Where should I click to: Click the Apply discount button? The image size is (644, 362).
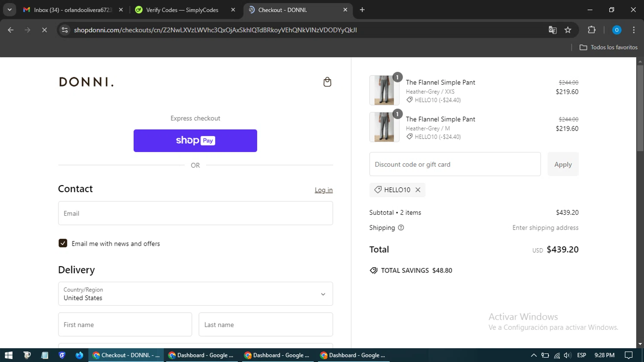pyautogui.click(x=563, y=164)
